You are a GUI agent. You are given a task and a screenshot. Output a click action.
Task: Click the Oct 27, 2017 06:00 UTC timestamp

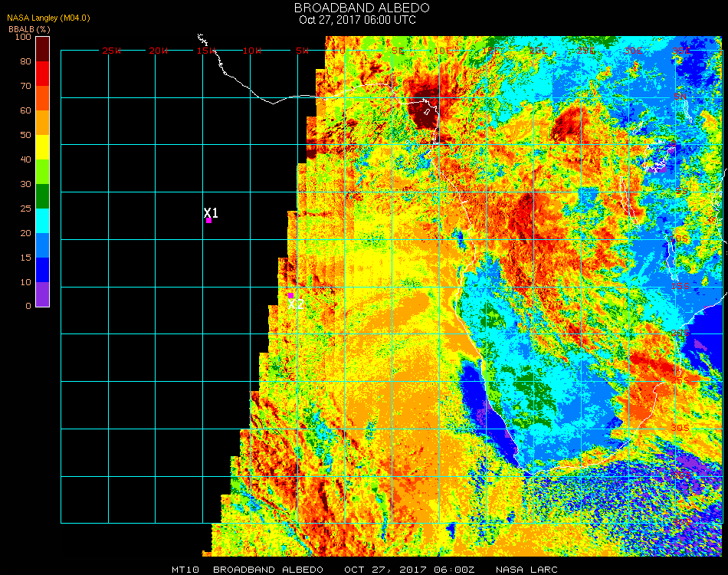click(x=357, y=20)
